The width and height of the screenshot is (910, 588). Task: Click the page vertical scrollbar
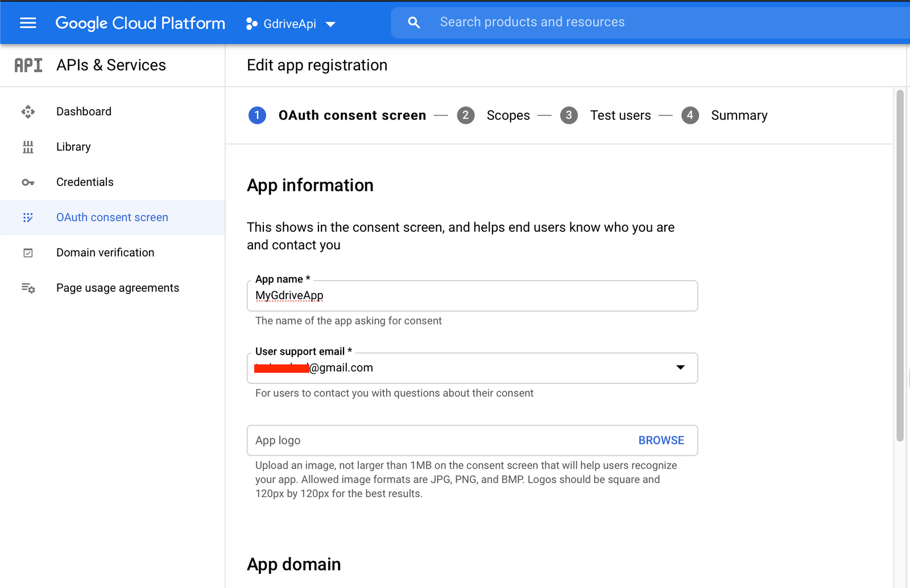coord(900,266)
